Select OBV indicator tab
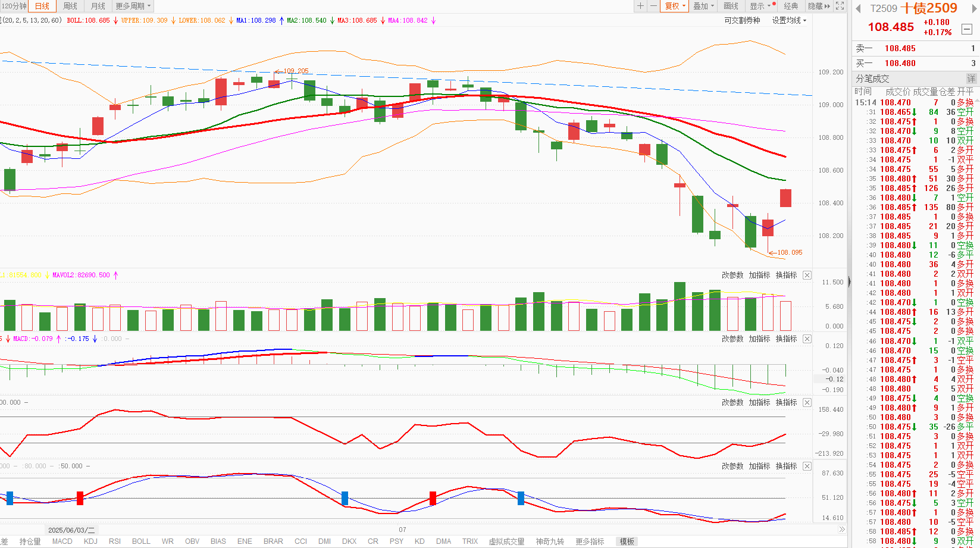Screen dimensions: 980x548 click(192, 541)
